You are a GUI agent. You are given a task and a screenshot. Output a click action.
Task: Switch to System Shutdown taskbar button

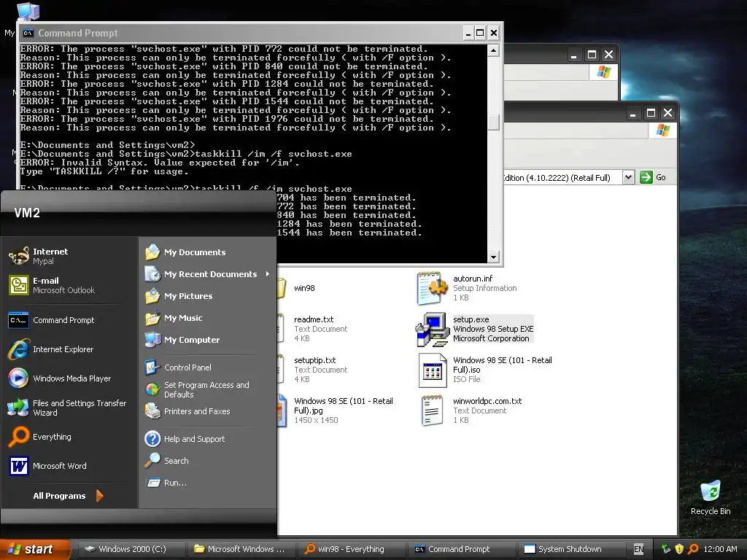click(570, 549)
